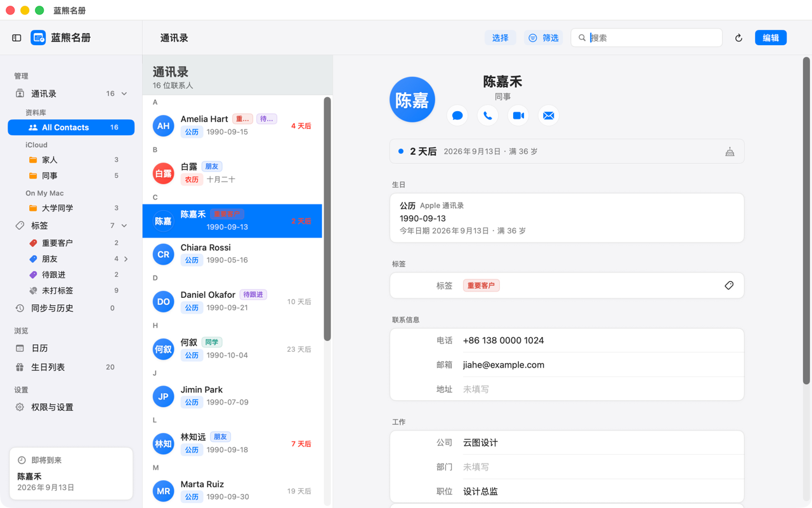
Task: Click the CR avatar of Chiara Rossi
Action: 163,254
